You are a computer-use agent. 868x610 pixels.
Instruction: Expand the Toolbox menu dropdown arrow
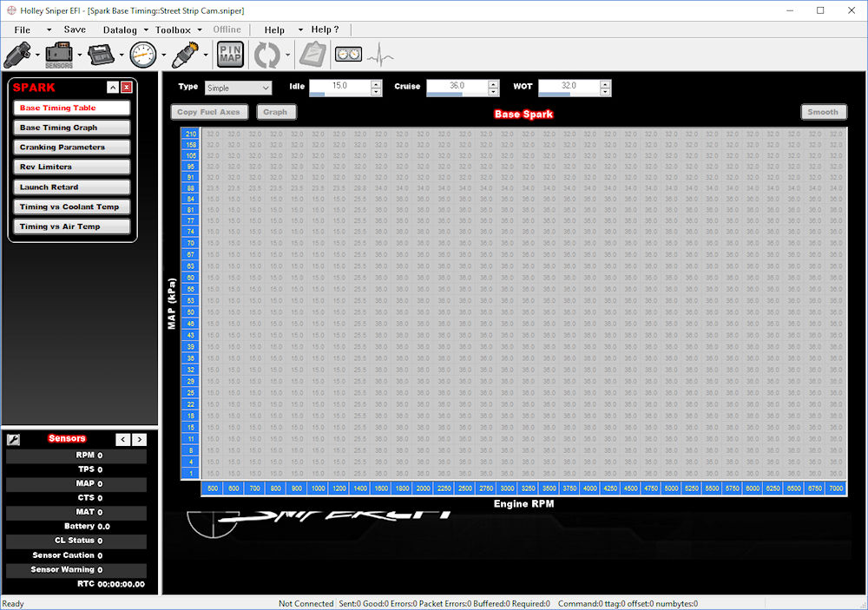(200, 30)
